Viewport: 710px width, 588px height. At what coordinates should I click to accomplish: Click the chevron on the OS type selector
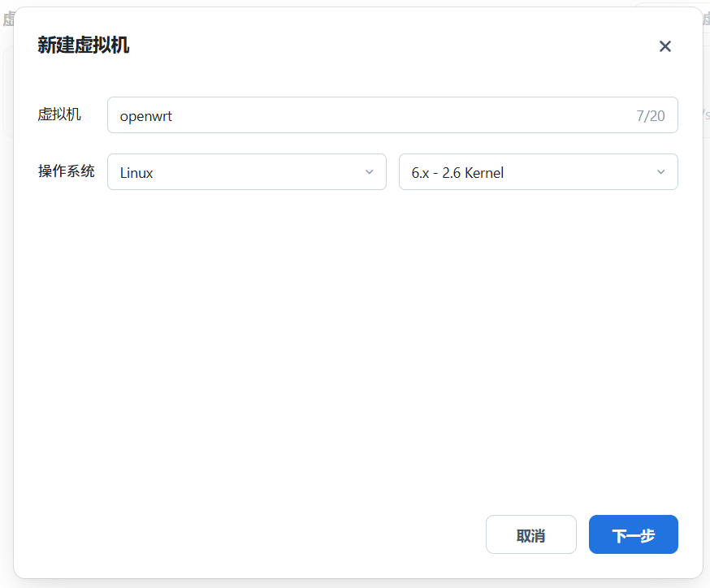tap(368, 172)
